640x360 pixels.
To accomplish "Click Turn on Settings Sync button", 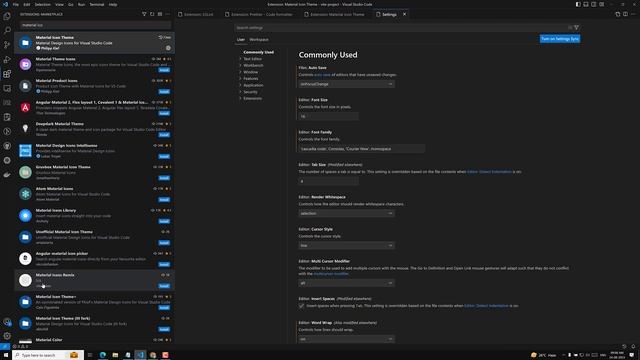I will tap(560, 39).
